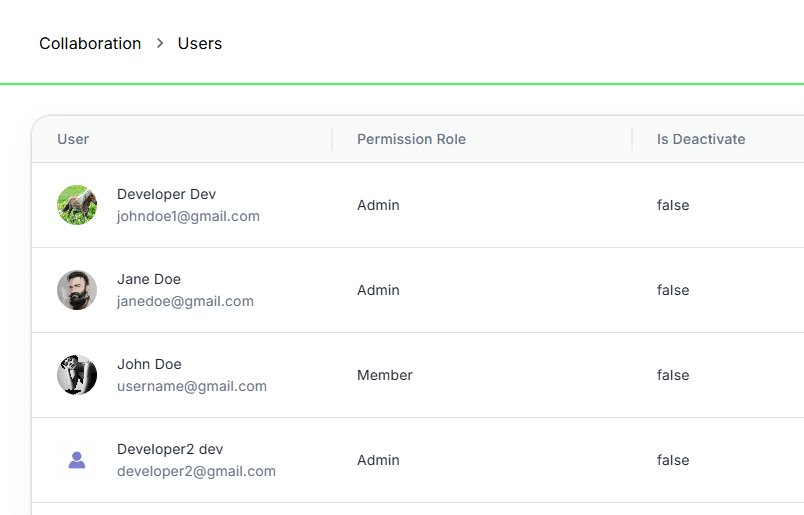Open Developer Dev's horse avatar
The height and width of the screenshot is (515, 804).
[77, 205]
